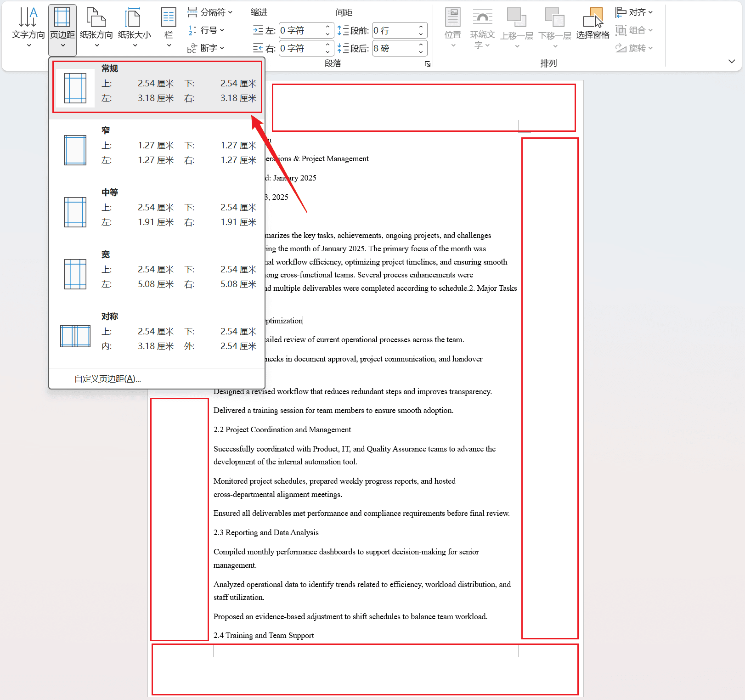This screenshot has width=745, height=700.
Task: Click the 宽 margin preview thumbnail
Action: 75,274
